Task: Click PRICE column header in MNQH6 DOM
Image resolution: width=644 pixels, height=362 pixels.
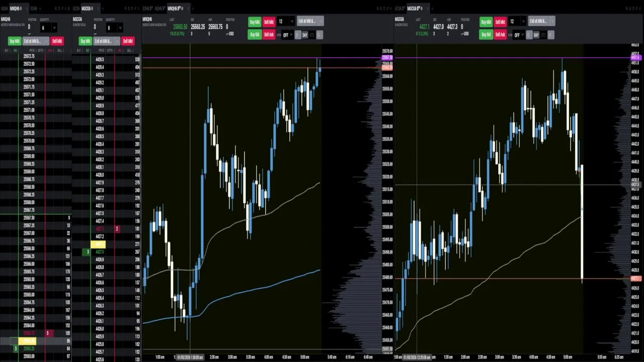Action: [32, 50]
